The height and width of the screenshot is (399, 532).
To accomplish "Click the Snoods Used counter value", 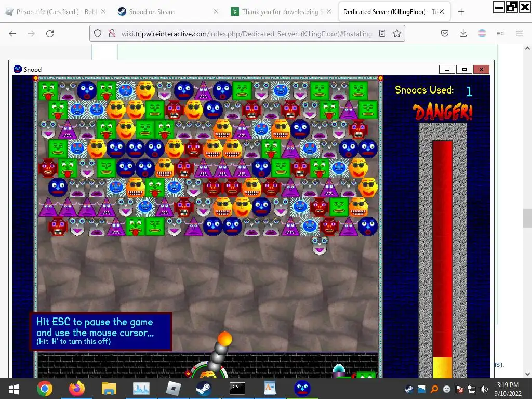I will 469,91.
